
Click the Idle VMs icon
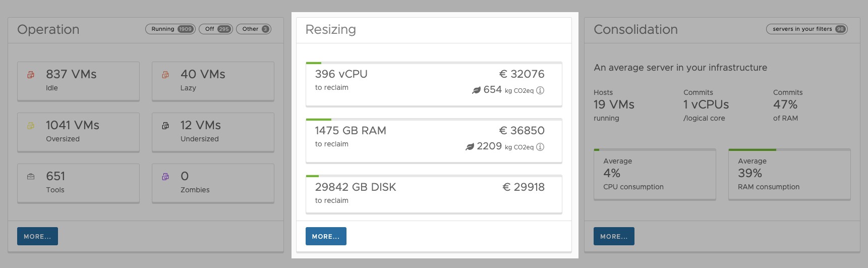pos(31,75)
